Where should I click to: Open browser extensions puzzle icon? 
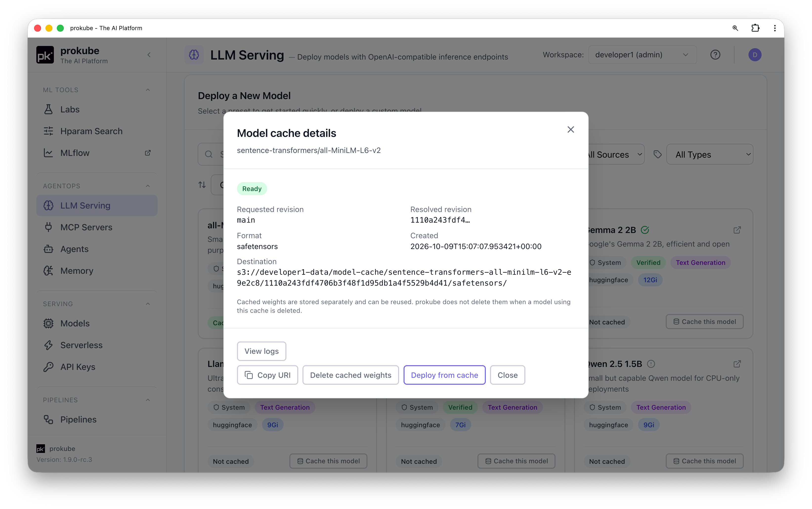click(x=755, y=28)
